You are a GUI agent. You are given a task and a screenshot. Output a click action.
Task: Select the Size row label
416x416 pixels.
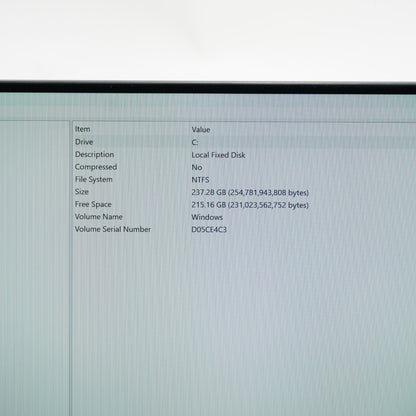tap(82, 192)
